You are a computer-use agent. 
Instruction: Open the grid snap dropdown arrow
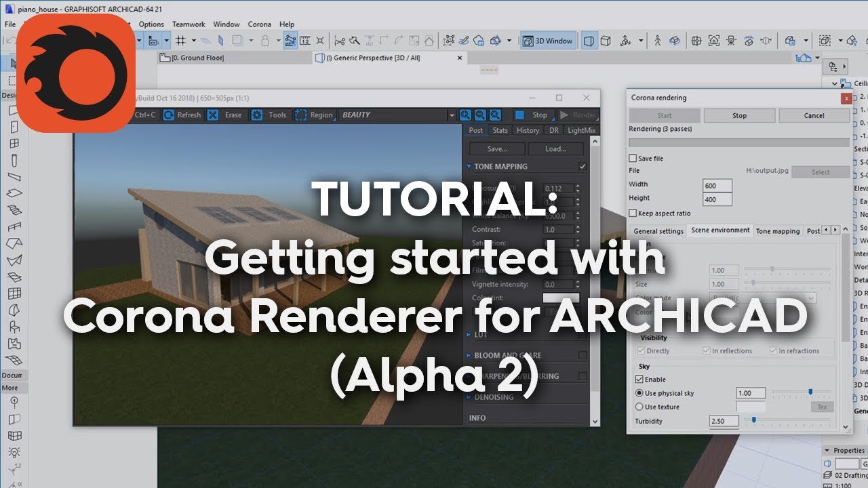click(193, 41)
